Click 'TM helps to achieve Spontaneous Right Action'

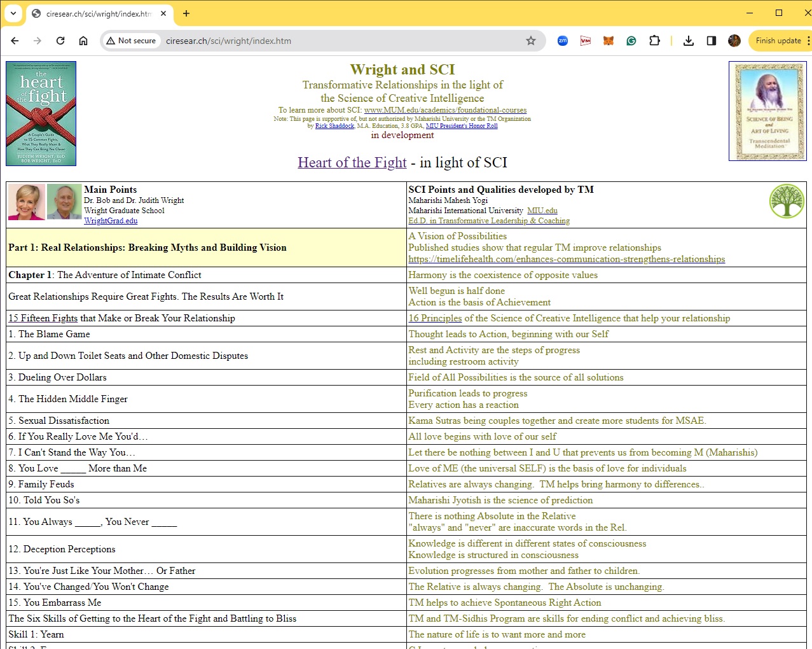pos(505,603)
